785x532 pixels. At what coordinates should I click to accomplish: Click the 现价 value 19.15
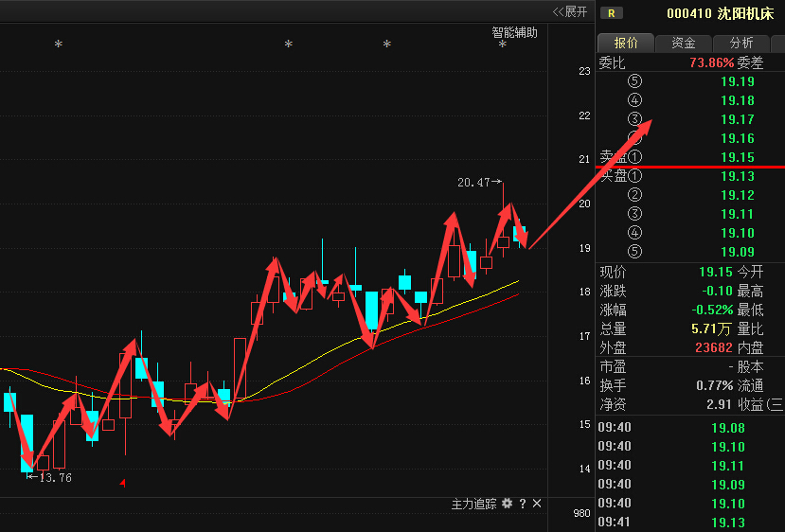tap(716, 272)
